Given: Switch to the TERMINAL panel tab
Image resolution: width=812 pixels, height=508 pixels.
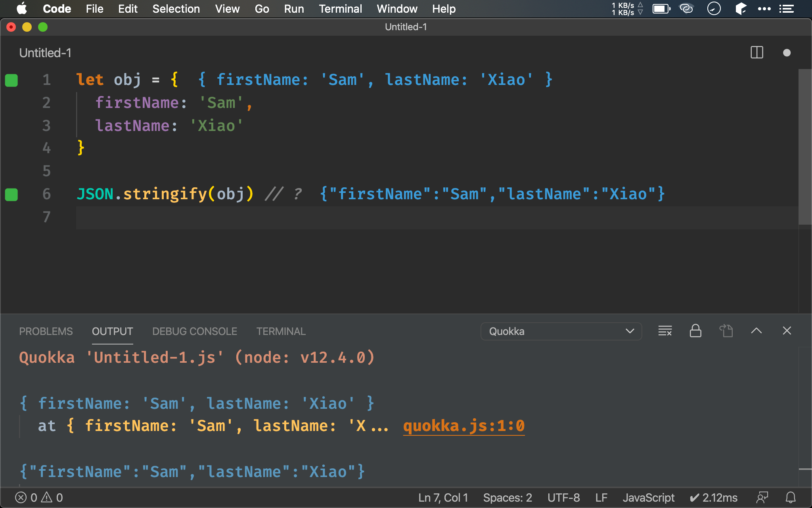Looking at the screenshot, I should click(281, 331).
